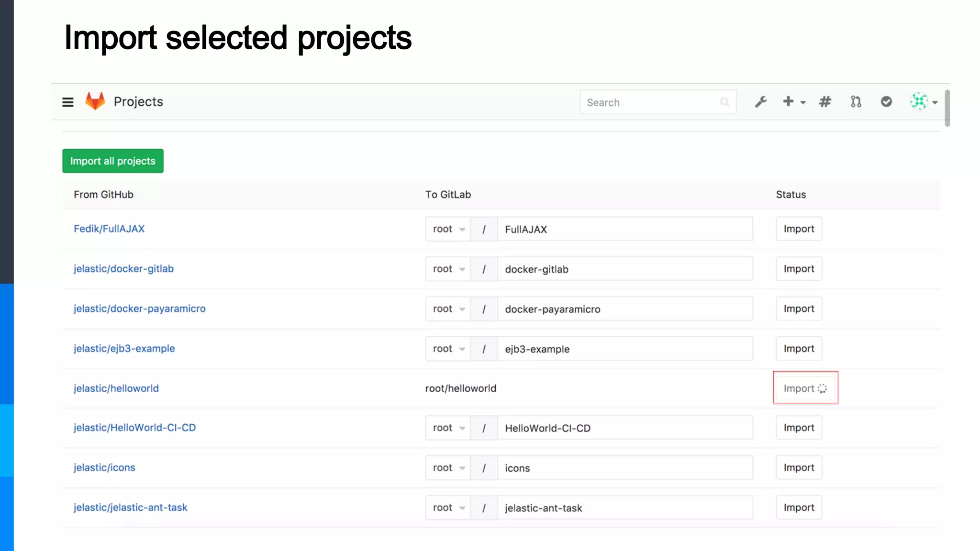Open the issues hash icon
This screenshot has width=980, height=551.
824,101
